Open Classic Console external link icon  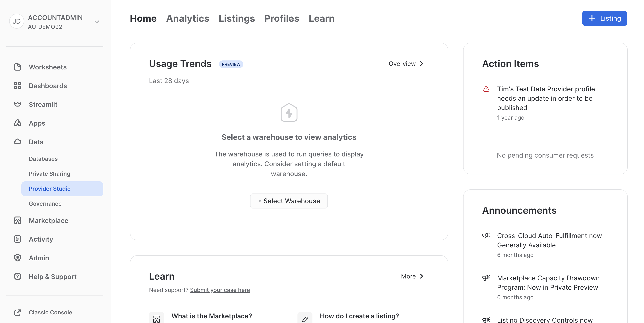(x=17, y=313)
